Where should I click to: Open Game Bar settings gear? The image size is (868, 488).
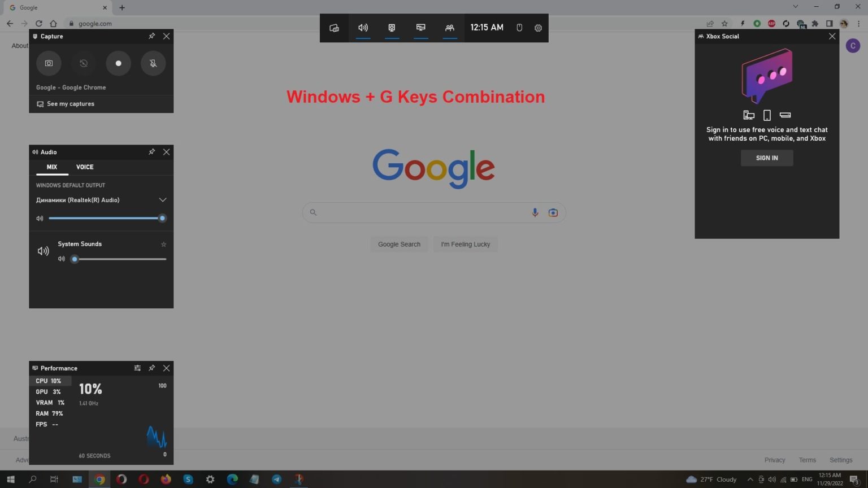(538, 28)
